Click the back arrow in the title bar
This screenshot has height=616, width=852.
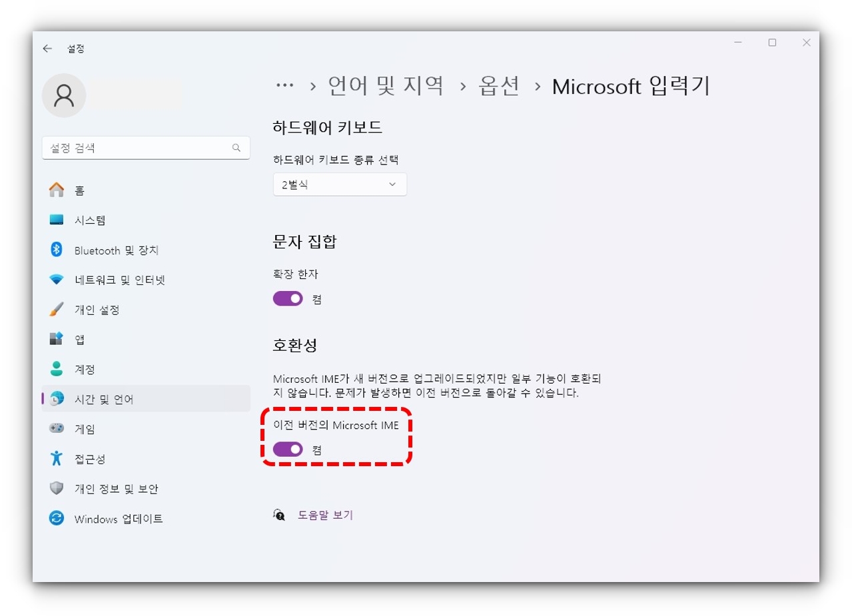click(47, 49)
